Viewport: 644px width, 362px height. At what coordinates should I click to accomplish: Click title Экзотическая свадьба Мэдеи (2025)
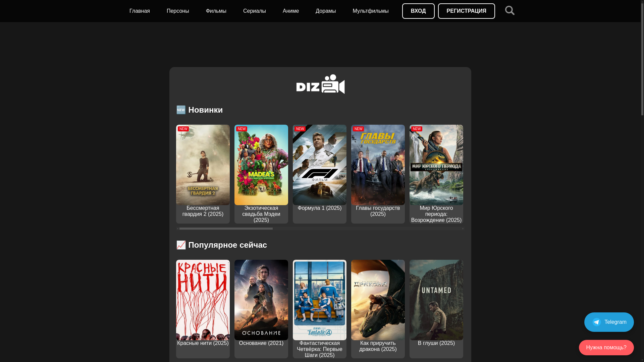coord(261,214)
